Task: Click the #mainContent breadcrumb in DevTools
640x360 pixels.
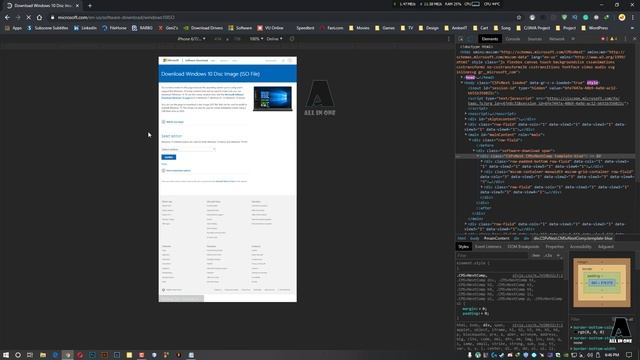Action: point(496,238)
